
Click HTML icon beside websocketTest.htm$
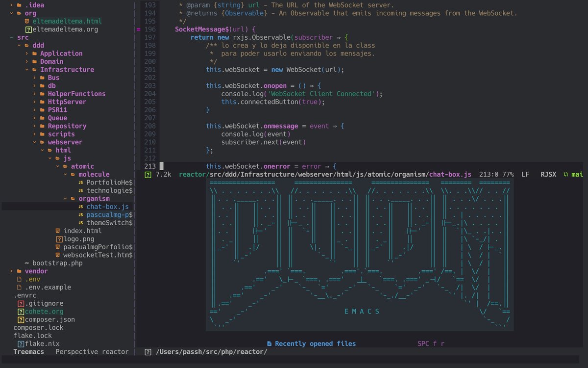point(58,255)
